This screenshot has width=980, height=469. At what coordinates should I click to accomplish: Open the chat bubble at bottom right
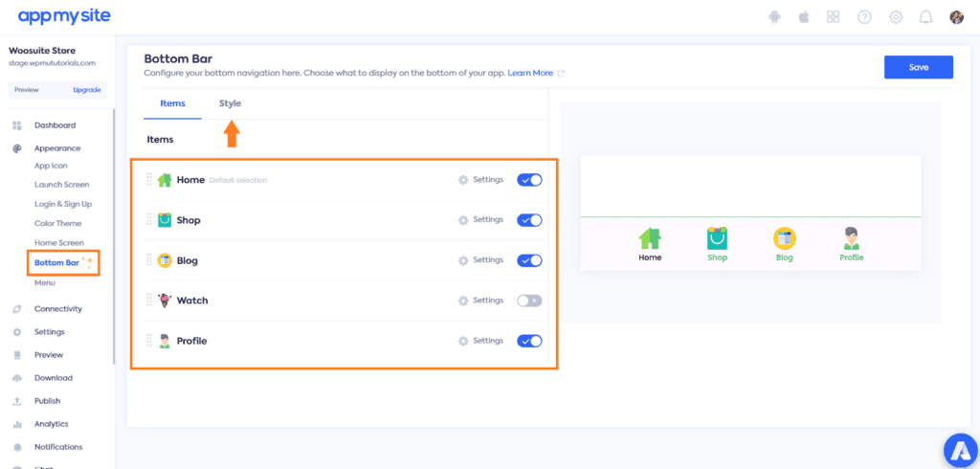tap(959, 452)
